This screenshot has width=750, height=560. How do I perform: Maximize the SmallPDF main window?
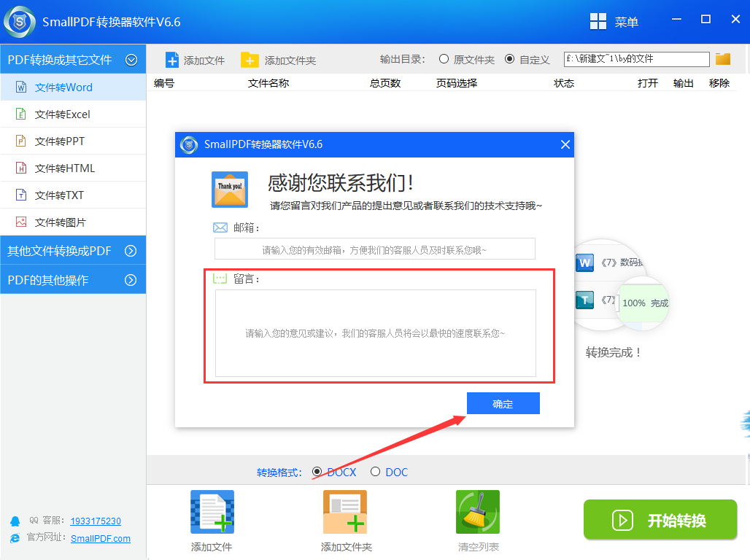(x=705, y=19)
